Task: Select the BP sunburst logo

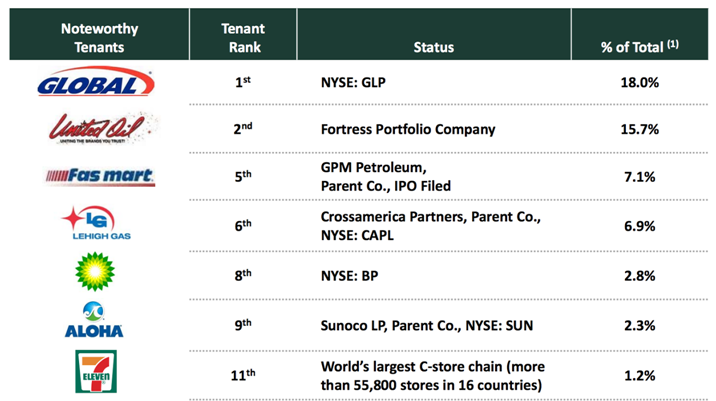Action: [x=95, y=271]
